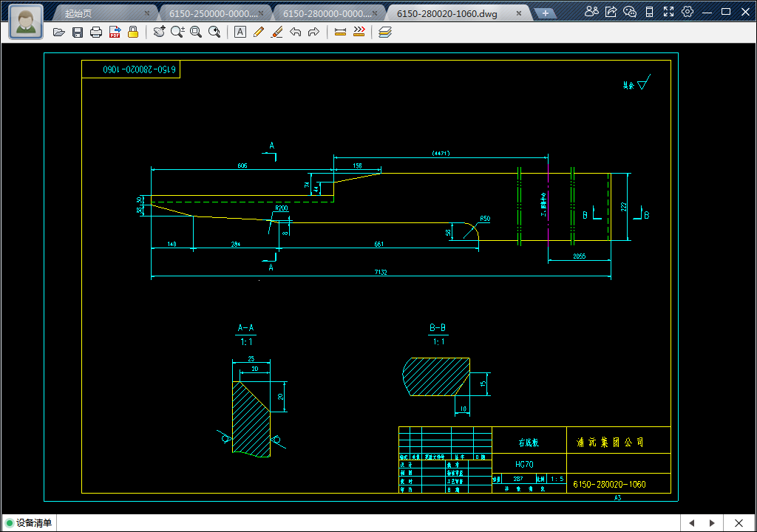757x532 pixels.
Task: Select the pan hand tool
Action: pos(159,32)
